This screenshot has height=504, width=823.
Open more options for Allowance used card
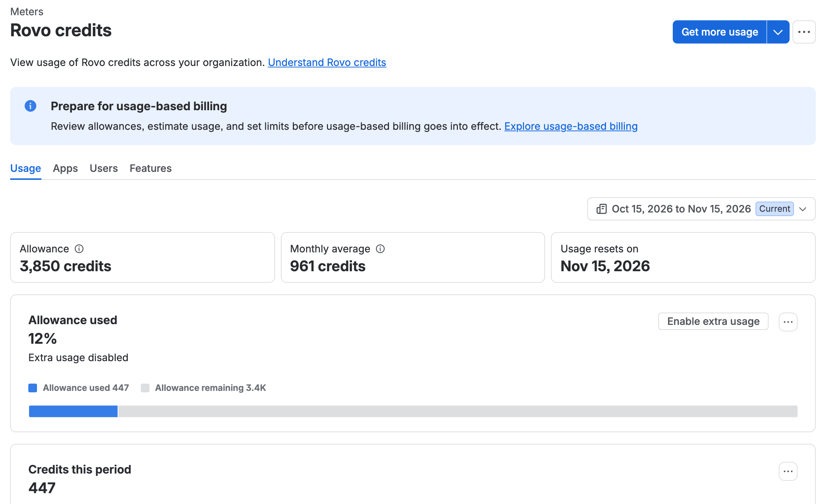click(x=788, y=322)
